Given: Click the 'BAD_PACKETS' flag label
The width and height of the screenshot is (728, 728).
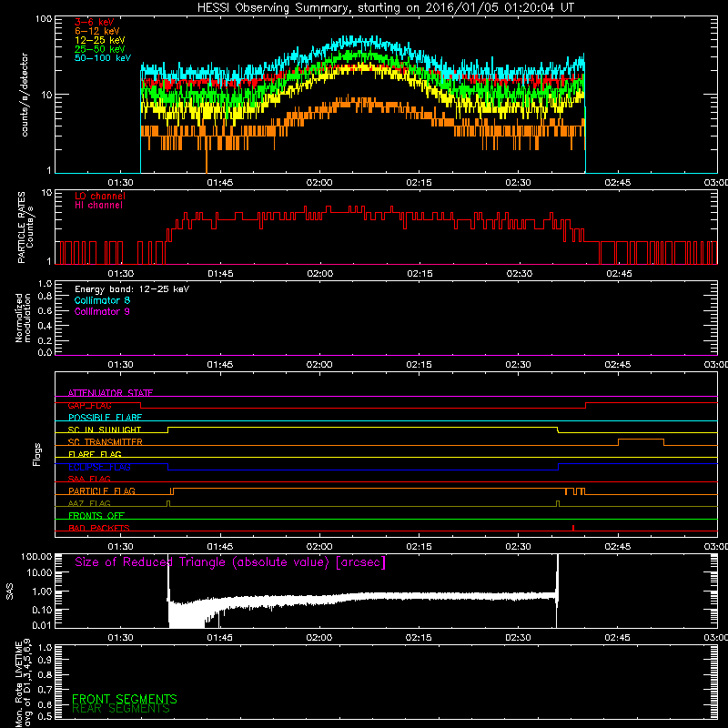Looking at the screenshot, I should point(99,528).
